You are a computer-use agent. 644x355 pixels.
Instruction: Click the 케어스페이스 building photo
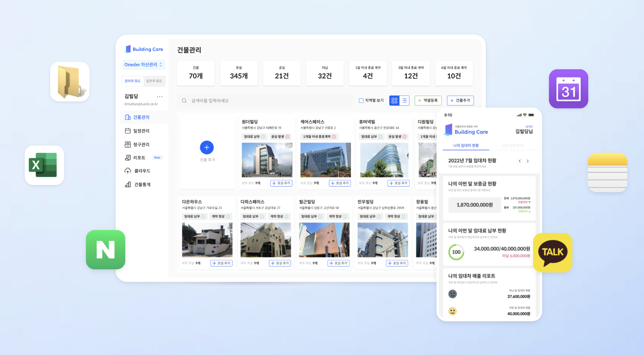[x=325, y=160]
